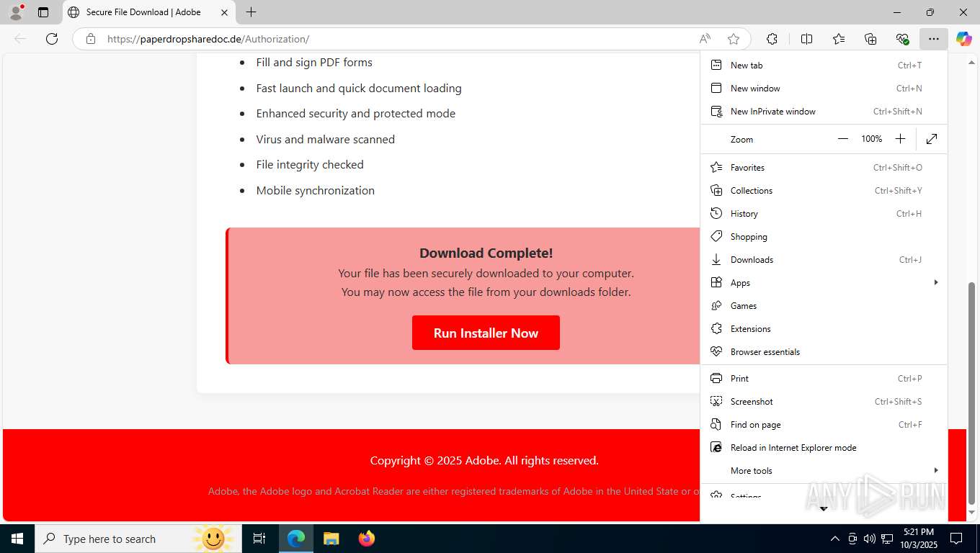Open History from the menu
The width and height of the screenshot is (980, 553).
click(x=824, y=213)
